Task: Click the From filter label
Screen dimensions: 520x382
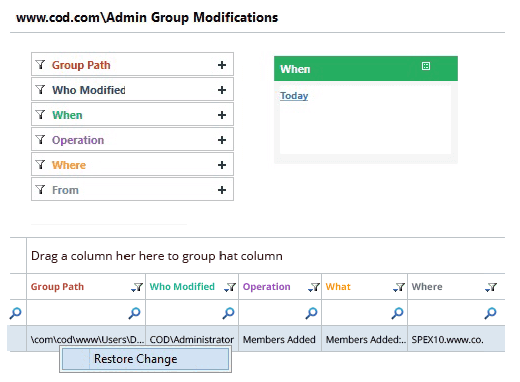Action: pos(65,190)
